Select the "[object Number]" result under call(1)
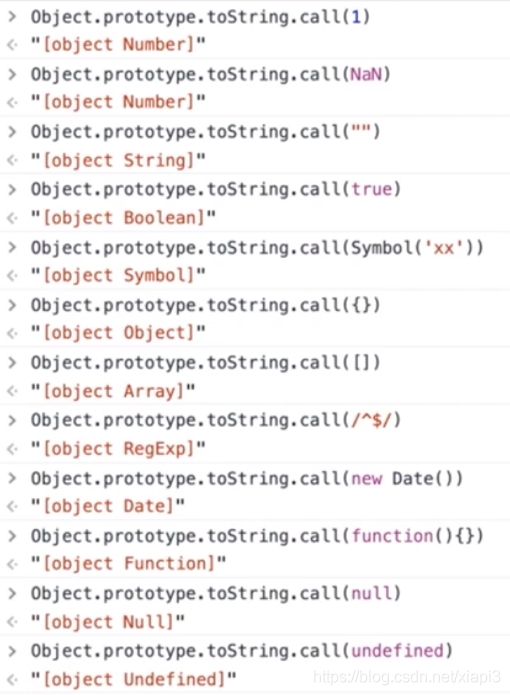This screenshot has height=695, width=510. click(x=118, y=45)
